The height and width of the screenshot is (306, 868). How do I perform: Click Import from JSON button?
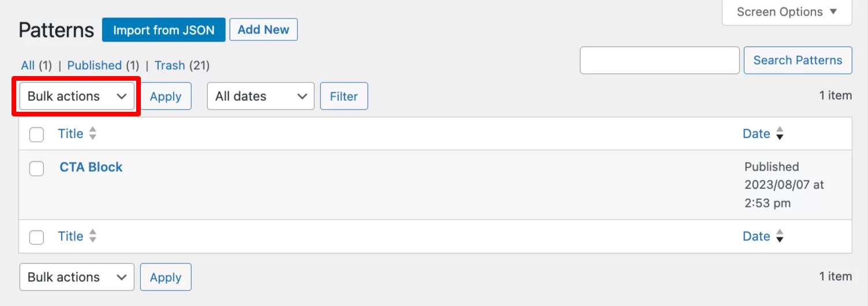tap(164, 30)
